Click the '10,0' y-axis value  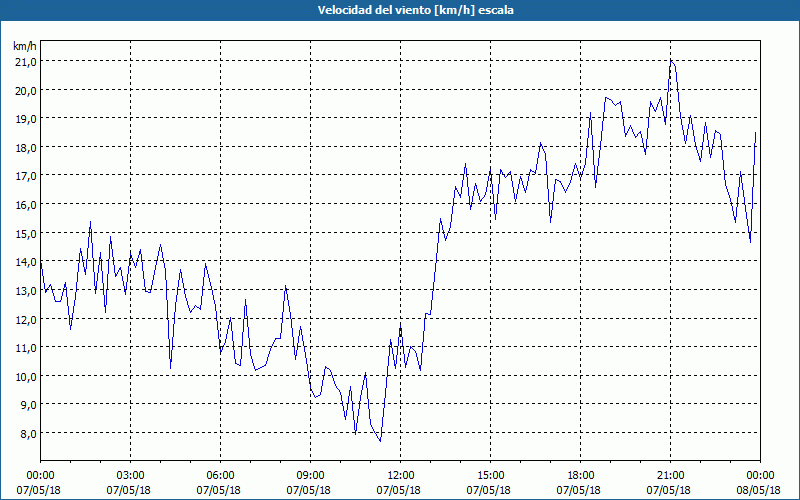tap(26, 376)
